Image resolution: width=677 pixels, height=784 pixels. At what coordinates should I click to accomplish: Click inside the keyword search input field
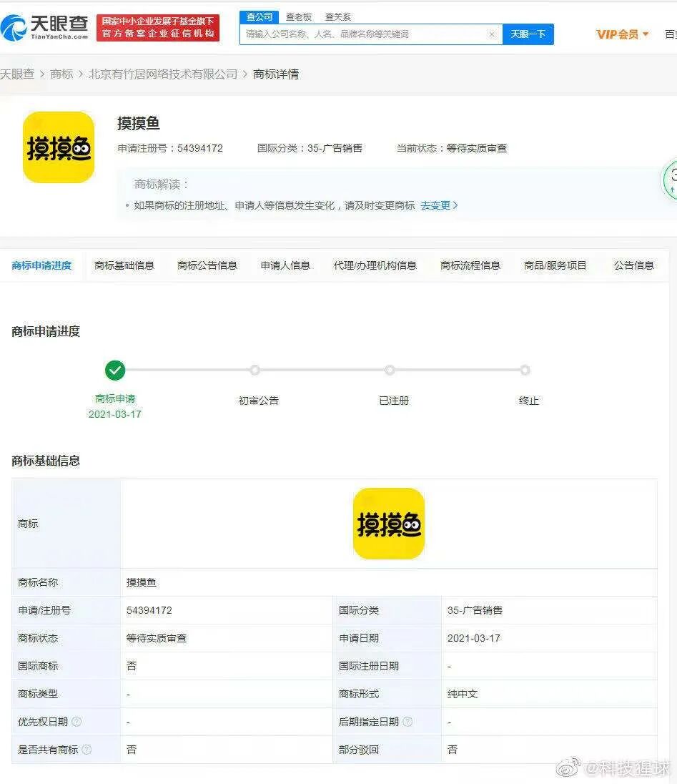coord(357,34)
